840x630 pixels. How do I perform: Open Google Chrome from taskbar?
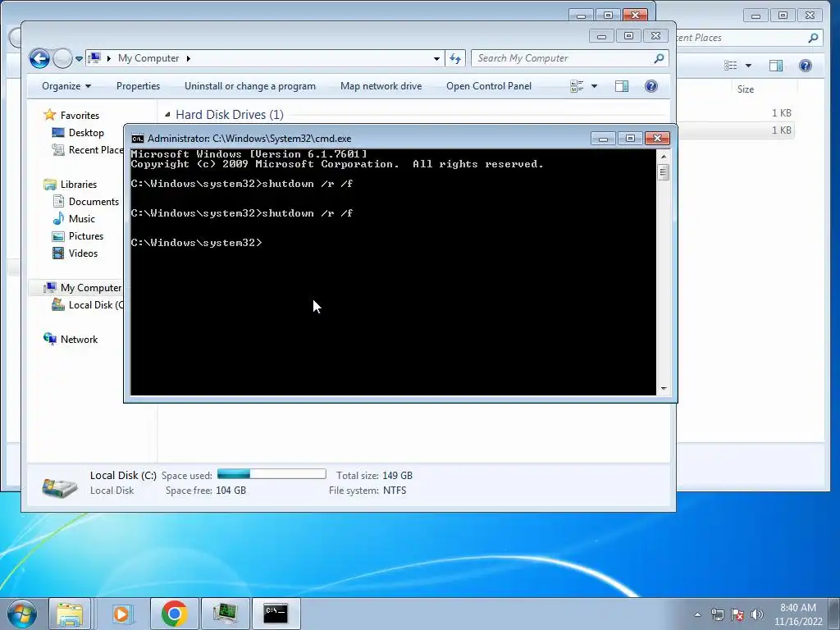pyautogui.click(x=174, y=614)
